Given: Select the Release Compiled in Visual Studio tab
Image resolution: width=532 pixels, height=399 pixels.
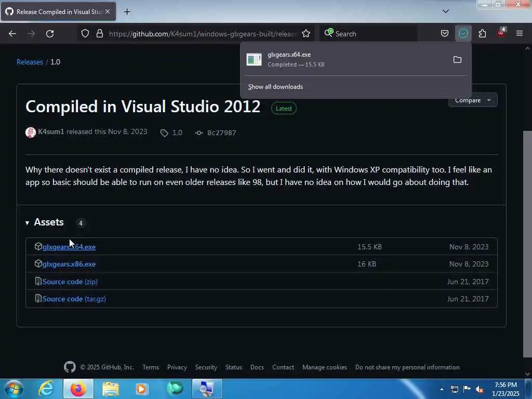Looking at the screenshot, I should point(58,11).
